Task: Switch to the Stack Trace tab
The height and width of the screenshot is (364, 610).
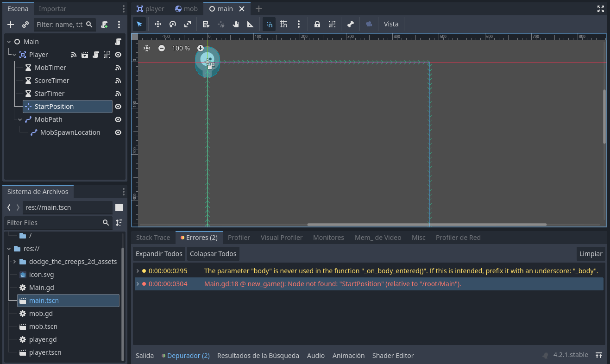Action: pos(153,238)
